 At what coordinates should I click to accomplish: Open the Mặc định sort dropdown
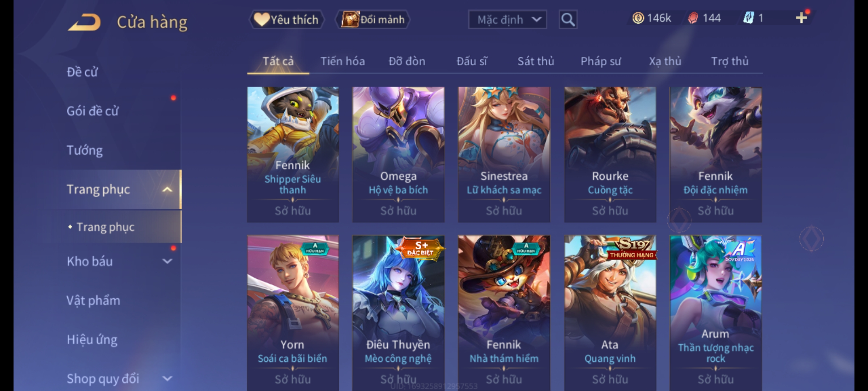coord(507,20)
